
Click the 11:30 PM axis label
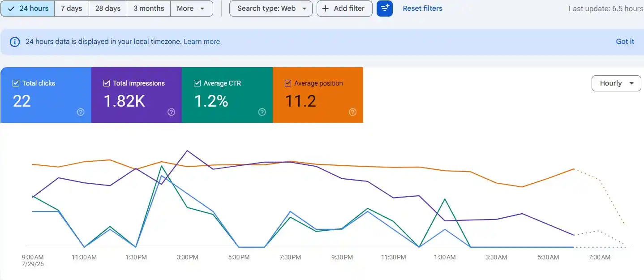tap(393, 257)
